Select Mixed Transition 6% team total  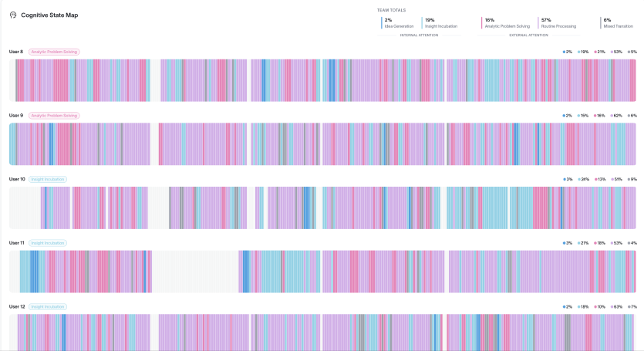(617, 23)
